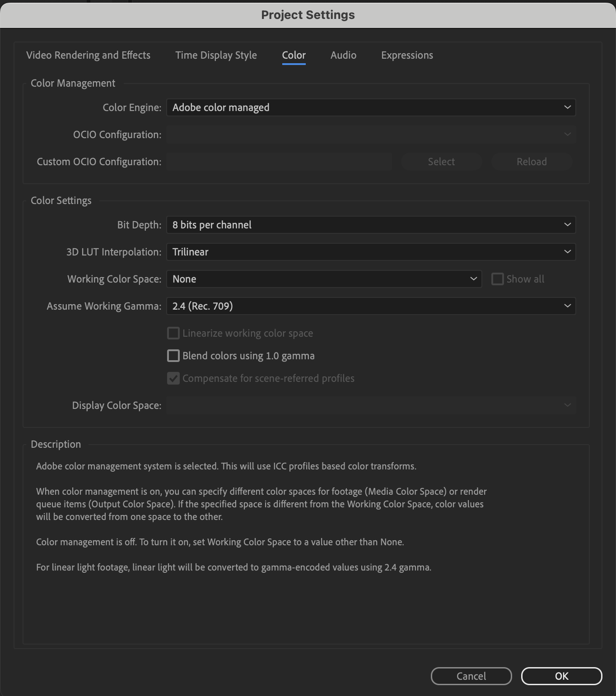Viewport: 616px width, 696px height.
Task: Open the Audio tab
Action: pos(344,55)
